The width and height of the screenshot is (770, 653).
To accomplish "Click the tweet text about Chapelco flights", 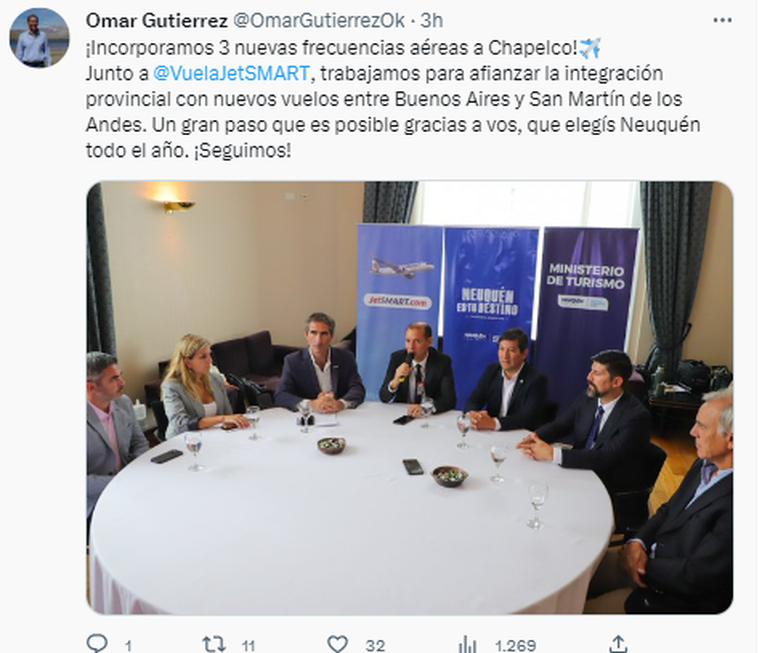I will [393, 99].
